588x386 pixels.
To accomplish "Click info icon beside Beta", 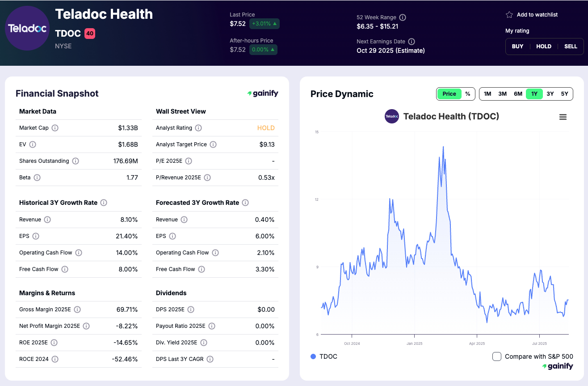I will [x=37, y=178].
